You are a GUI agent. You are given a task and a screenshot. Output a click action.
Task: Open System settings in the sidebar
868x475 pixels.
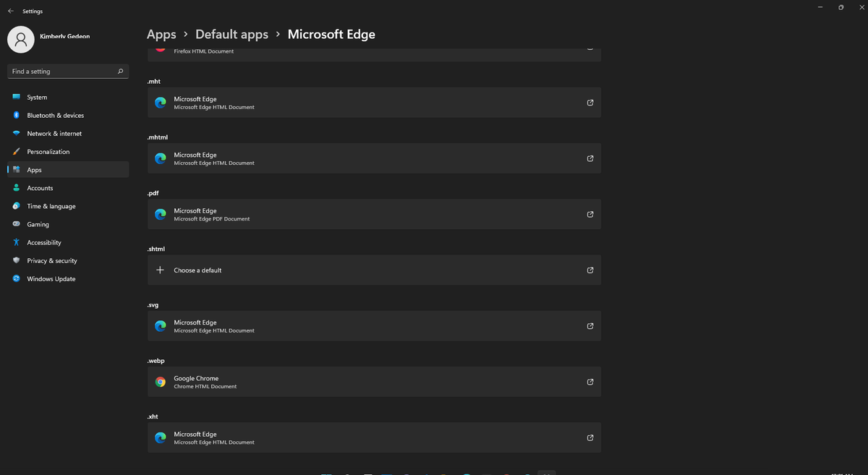(37, 98)
